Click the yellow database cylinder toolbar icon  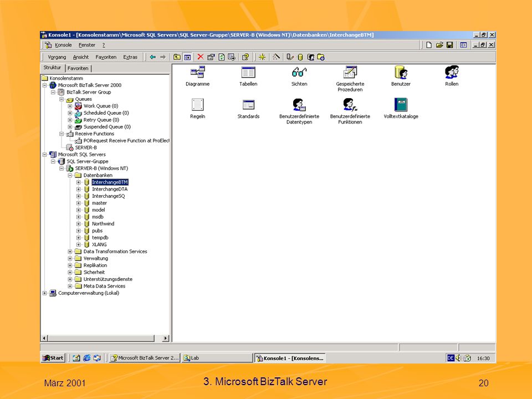300,57
